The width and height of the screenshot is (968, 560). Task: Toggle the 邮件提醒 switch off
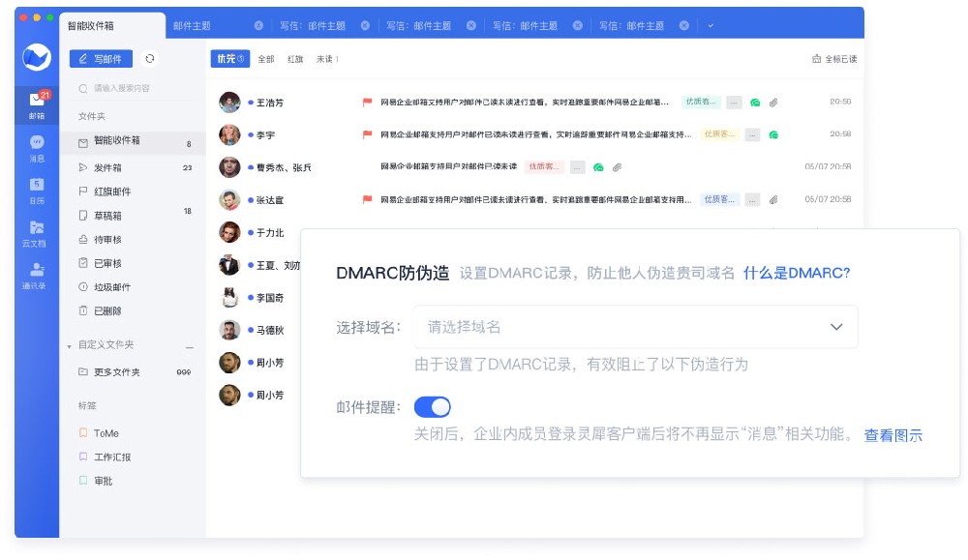click(432, 407)
